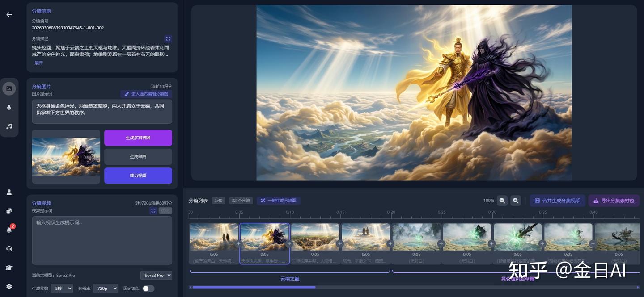Select the fifth timeline clip with misty pond

point(416,237)
